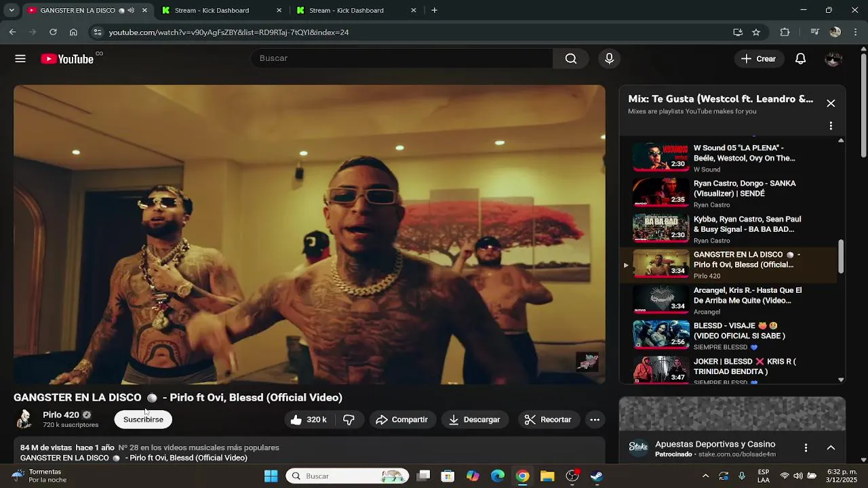Go to the YouTube home logo
The image size is (868, 488).
pos(67,59)
